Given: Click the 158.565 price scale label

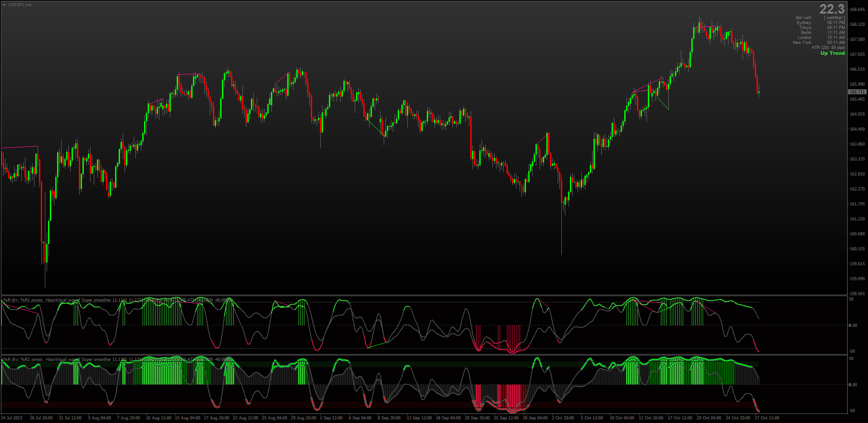Looking at the screenshot, I should coord(857,294).
